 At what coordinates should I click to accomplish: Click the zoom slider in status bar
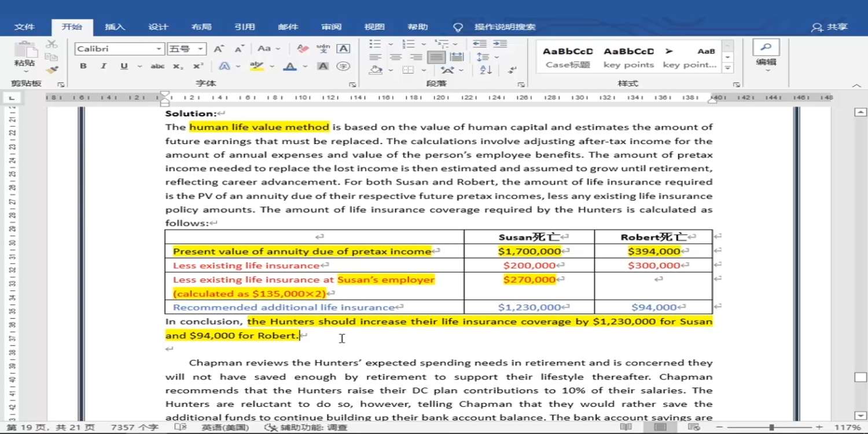coord(771,428)
